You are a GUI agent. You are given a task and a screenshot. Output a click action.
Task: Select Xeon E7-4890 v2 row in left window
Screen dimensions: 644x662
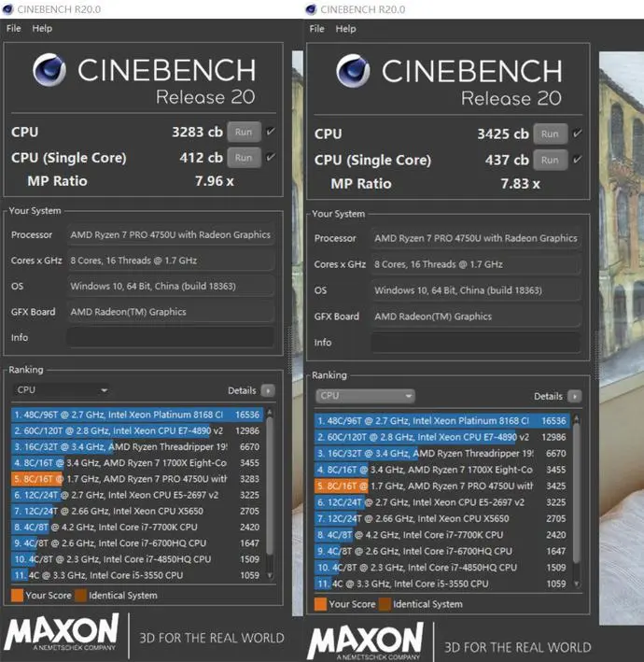pyautogui.click(x=137, y=430)
